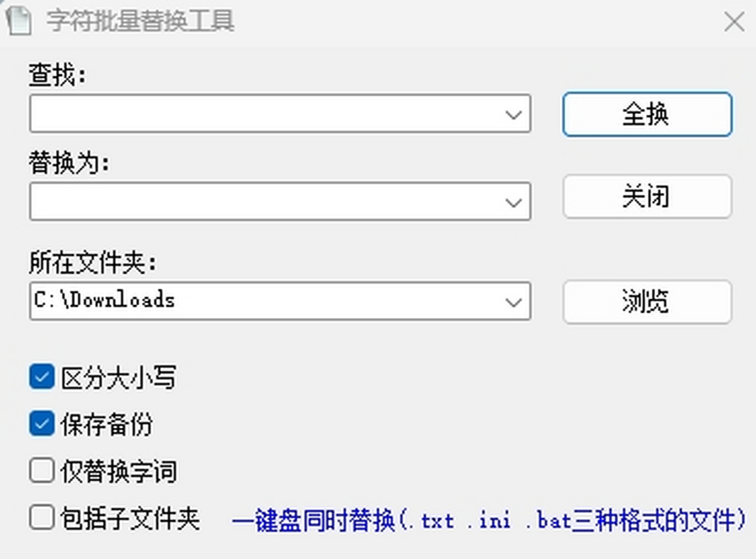Image resolution: width=756 pixels, height=559 pixels.
Task: Click the 替换为: label
Action: (x=69, y=164)
